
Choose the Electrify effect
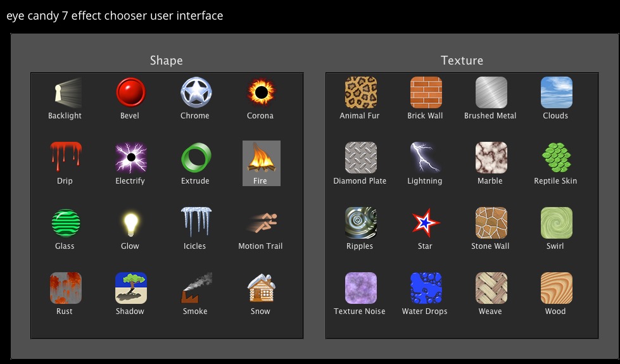(131, 158)
